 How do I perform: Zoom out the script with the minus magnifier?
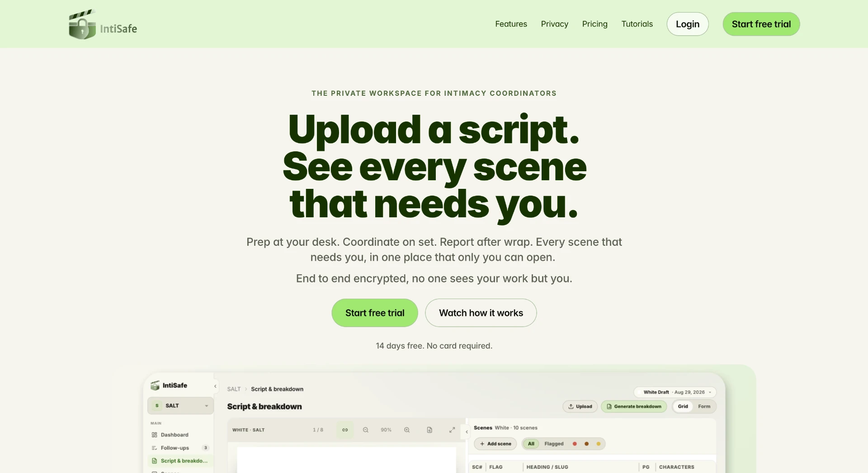(366, 430)
